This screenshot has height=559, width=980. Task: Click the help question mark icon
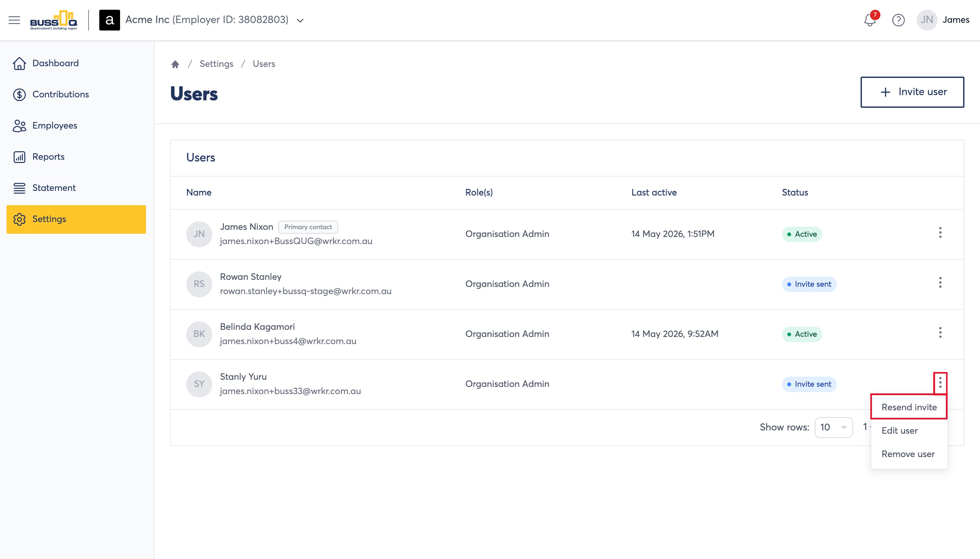click(898, 20)
